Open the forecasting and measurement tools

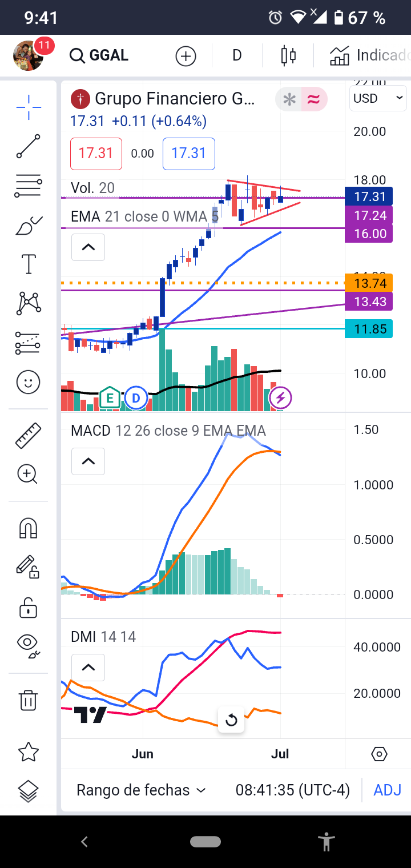coord(28,343)
